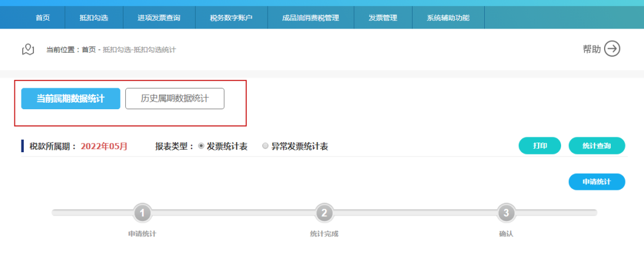Viewport: 644px width, 265px height.
Task: Switch to 历史属期数据统计 tab
Action: tap(175, 98)
